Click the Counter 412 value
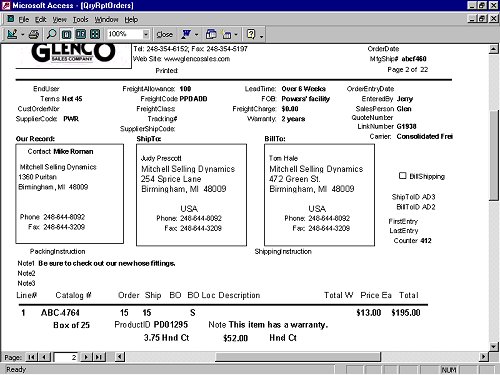500x375 pixels. pyautogui.click(x=426, y=241)
